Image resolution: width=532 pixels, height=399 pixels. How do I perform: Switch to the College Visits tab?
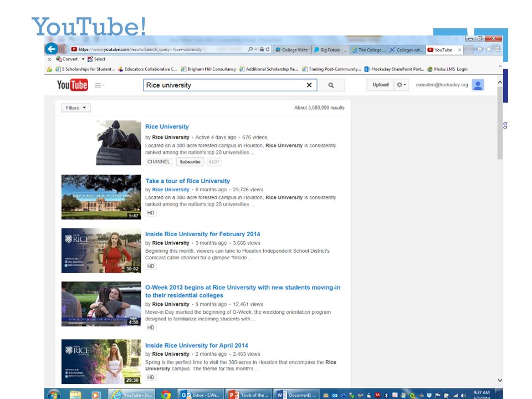(x=292, y=49)
